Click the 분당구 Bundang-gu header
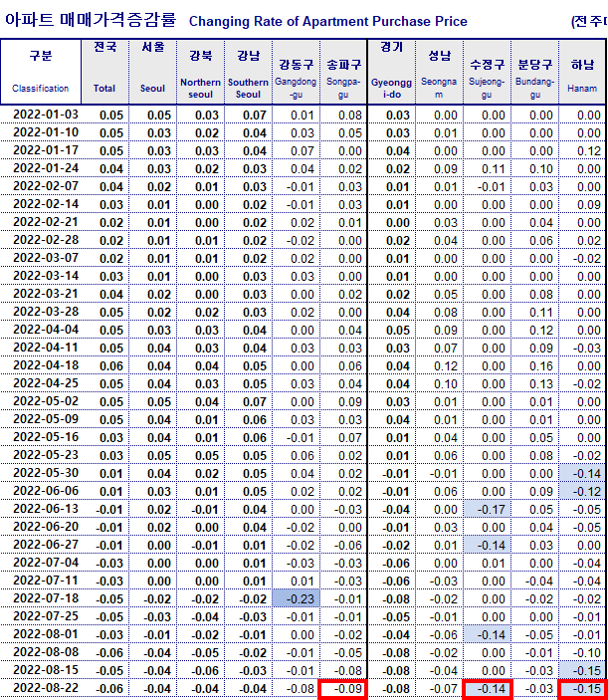 534,72
